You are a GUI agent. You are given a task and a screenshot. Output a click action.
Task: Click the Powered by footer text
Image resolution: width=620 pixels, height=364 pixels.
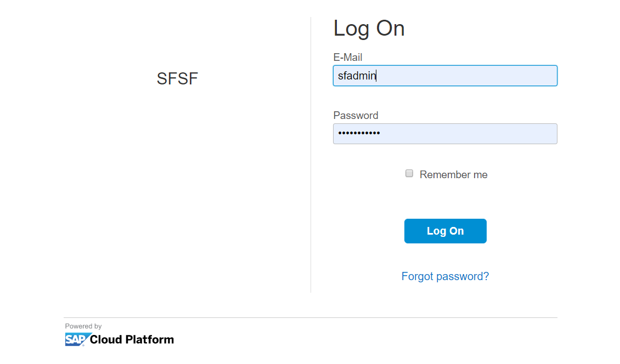83,326
